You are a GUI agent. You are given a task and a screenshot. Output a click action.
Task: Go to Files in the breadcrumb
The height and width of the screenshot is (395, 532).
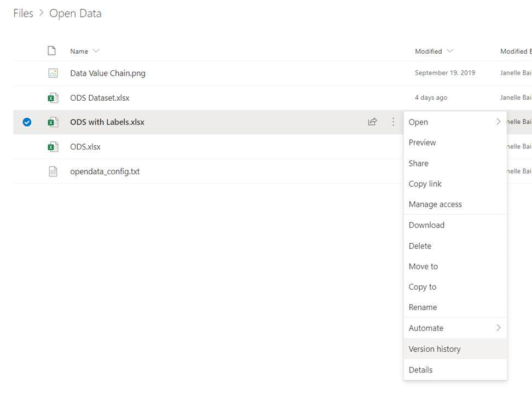click(x=24, y=13)
